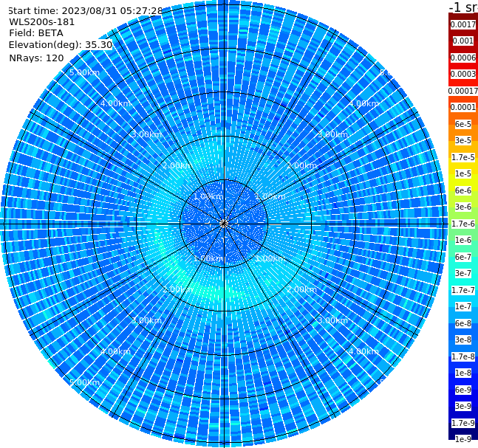Click the 5.00km range label in northwest quadrant
Screen dimensions: 478x448
click(x=84, y=72)
